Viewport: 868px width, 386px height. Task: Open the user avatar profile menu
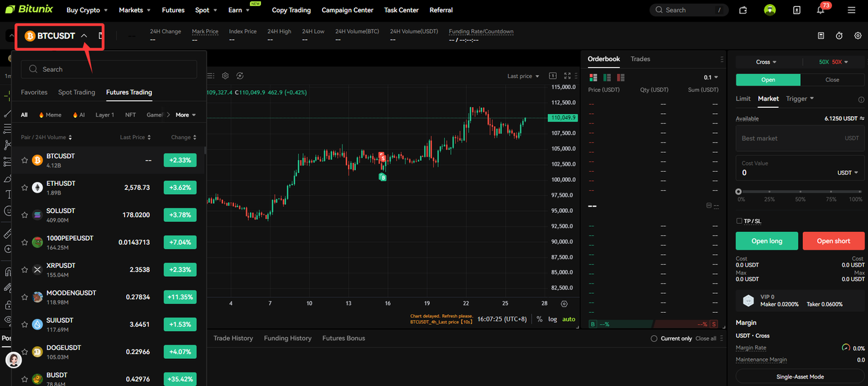(x=770, y=10)
